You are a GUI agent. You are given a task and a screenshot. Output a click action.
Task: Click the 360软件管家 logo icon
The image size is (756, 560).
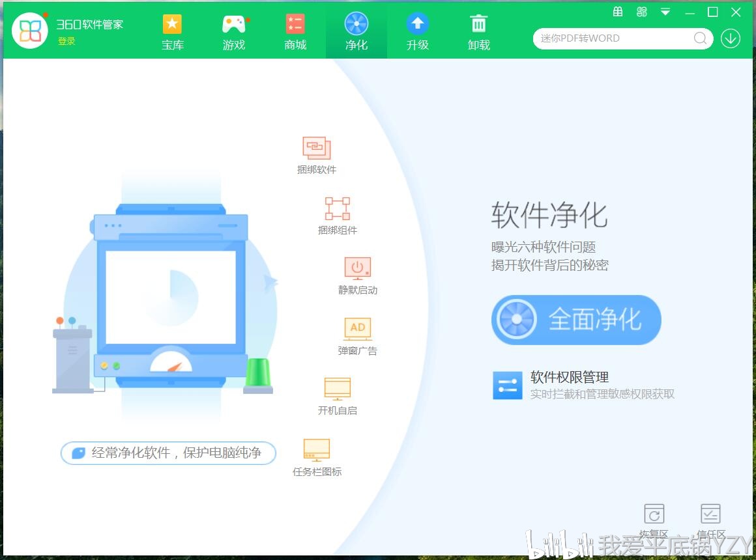pos(30,31)
